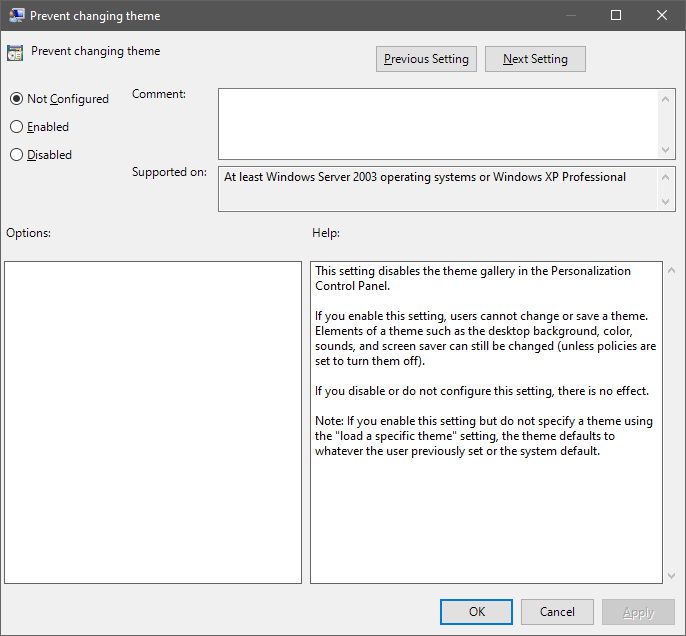686x636 pixels.
Task: Go to Previous Setting
Action: coord(426,59)
